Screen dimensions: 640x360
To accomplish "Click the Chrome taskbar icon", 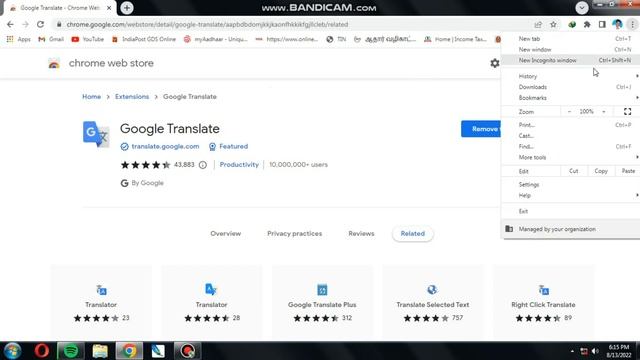I will click(129, 351).
